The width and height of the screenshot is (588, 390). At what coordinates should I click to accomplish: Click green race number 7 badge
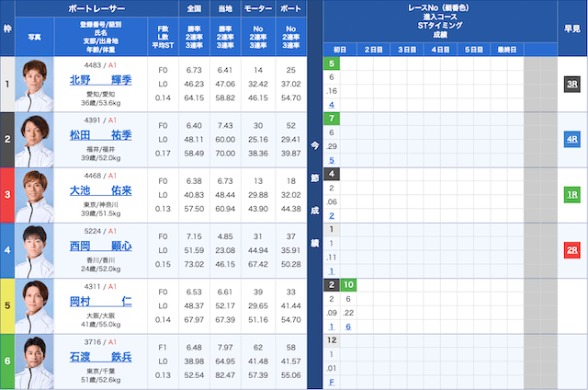point(332,119)
